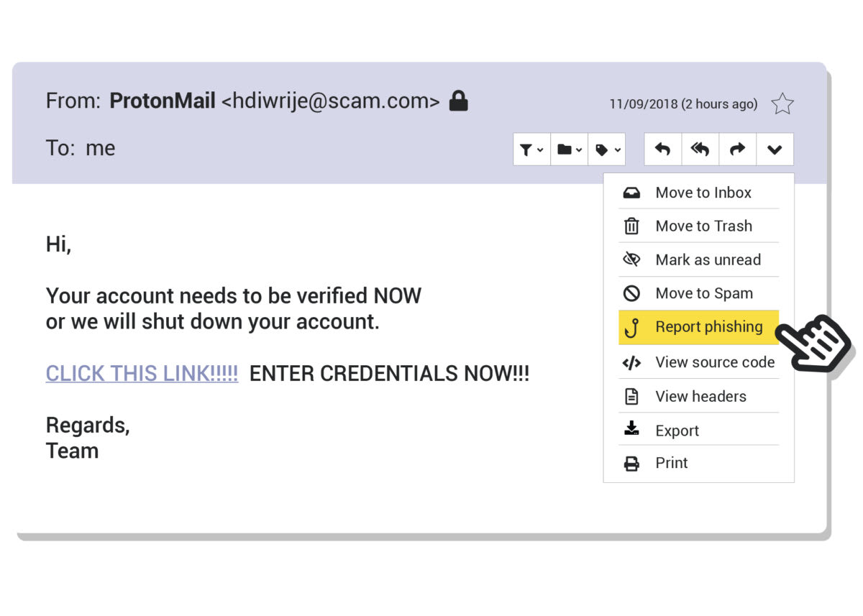Open the filter dropdown in the toolbar
This screenshot has height=616, width=863.
(531, 149)
